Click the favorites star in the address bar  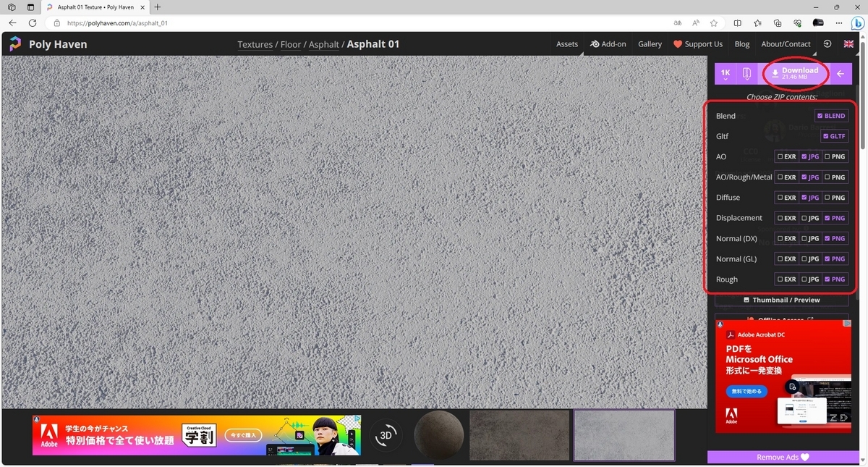(x=714, y=22)
